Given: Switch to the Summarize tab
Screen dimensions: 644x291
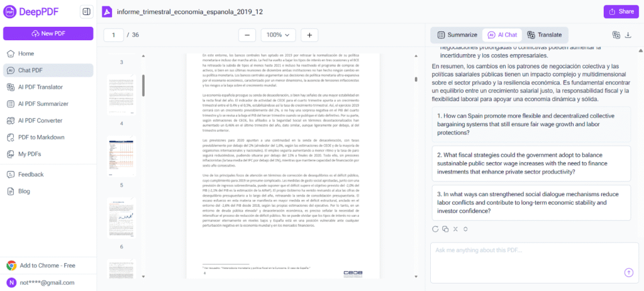Looking at the screenshot, I should (x=457, y=35).
